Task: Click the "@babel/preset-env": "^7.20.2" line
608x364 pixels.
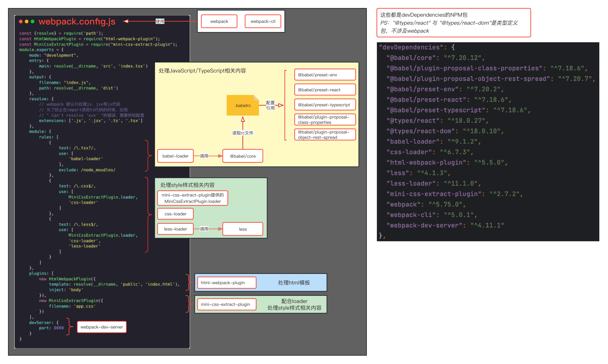Action: pos(445,89)
